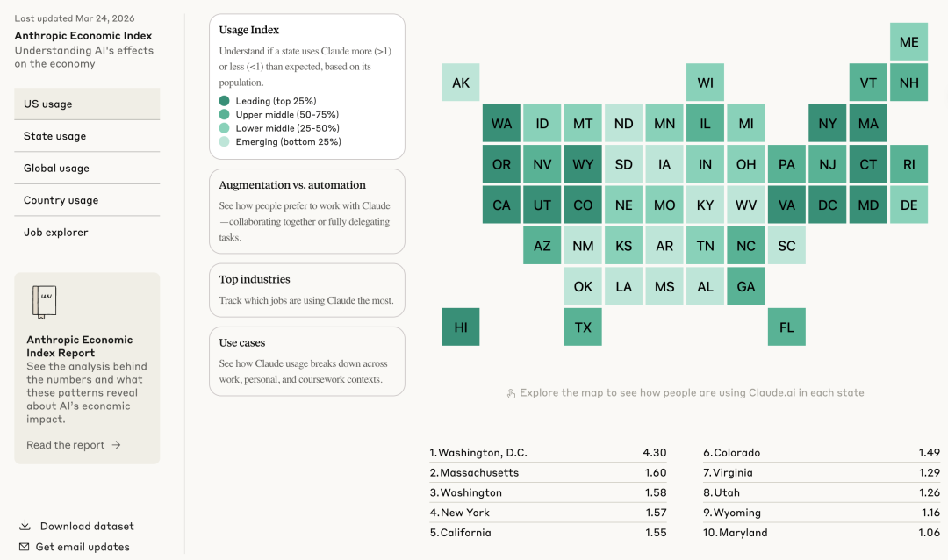Click the Hawaii HI map tile
The height and width of the screenshot is (560, 948).
pos(461,327)
